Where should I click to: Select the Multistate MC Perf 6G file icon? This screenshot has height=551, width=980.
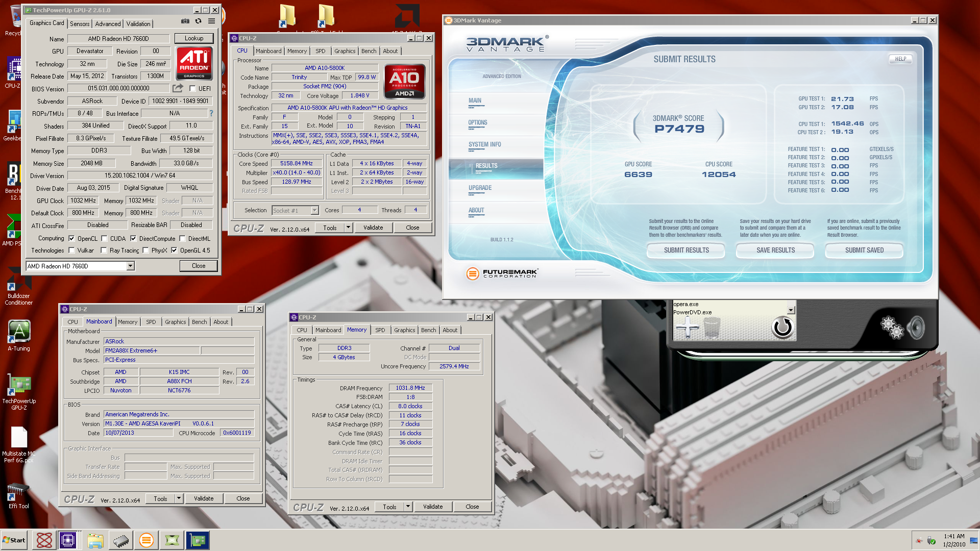(19, 444)
